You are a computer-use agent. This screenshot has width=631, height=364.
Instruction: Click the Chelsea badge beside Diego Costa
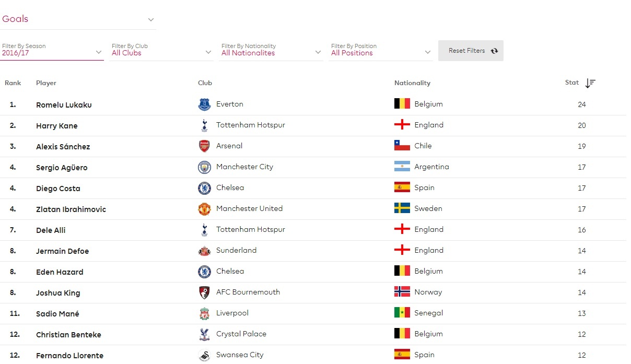coord(204,187)
